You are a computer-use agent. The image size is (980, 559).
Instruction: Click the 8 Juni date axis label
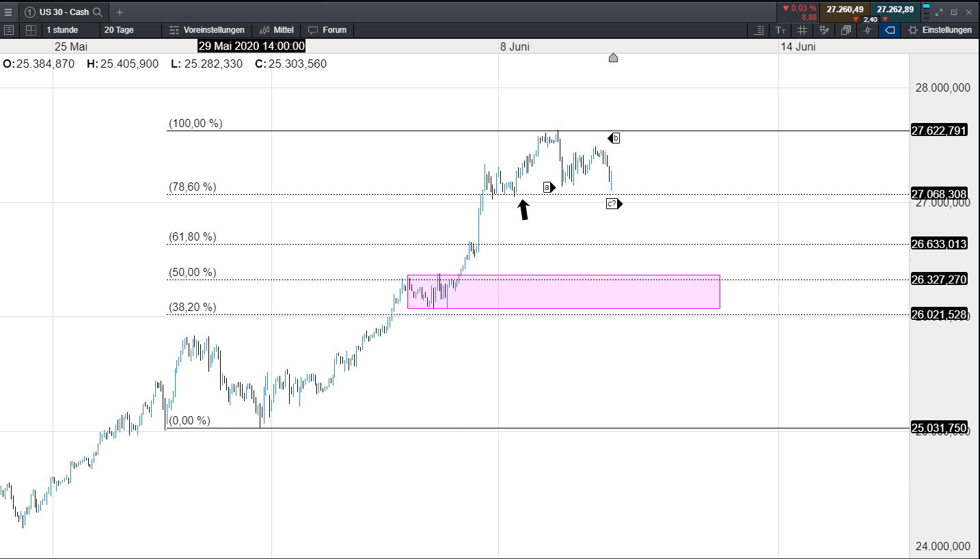(515, 46)
